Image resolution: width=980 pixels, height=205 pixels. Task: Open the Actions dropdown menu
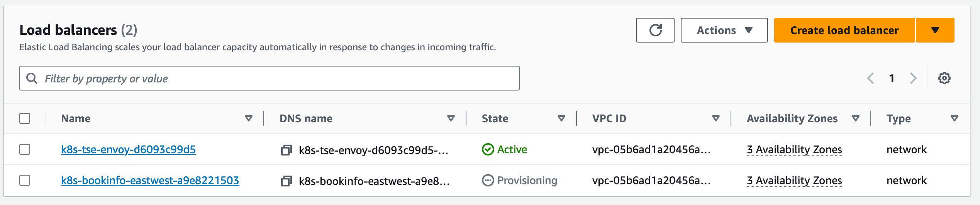coord(724,30)
